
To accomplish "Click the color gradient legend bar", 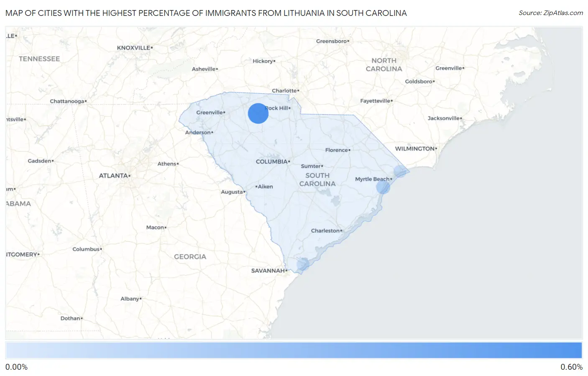I will [x=294, y=350].
